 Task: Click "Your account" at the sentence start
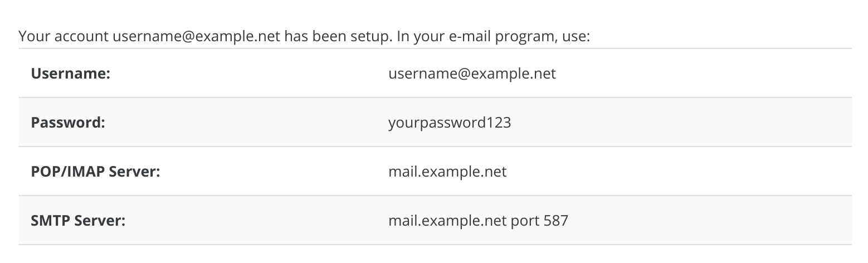[64, 37]
